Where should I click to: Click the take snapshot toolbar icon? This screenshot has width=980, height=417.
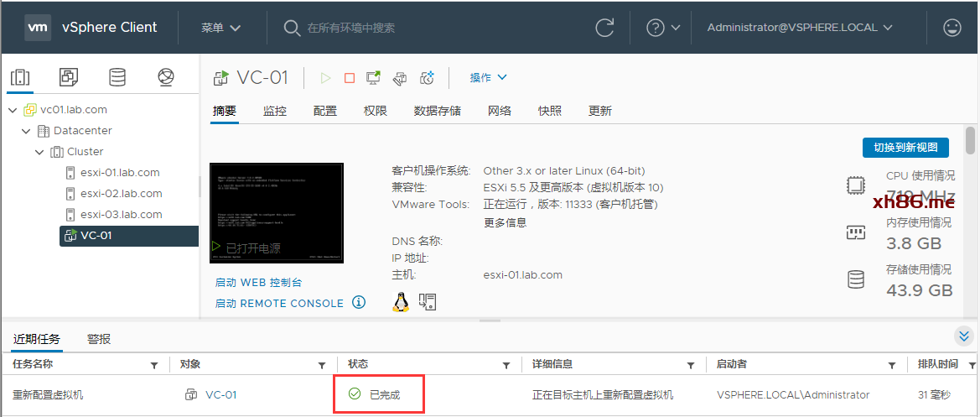[428, 78]
